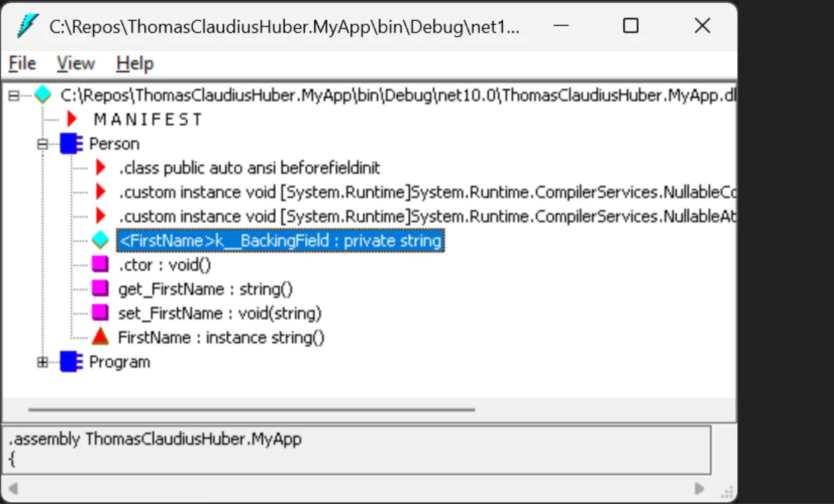The height and width of the screenshot is (504, 834).
Task: Maximize the ILDASM window
Action: [x=631, y=26]
